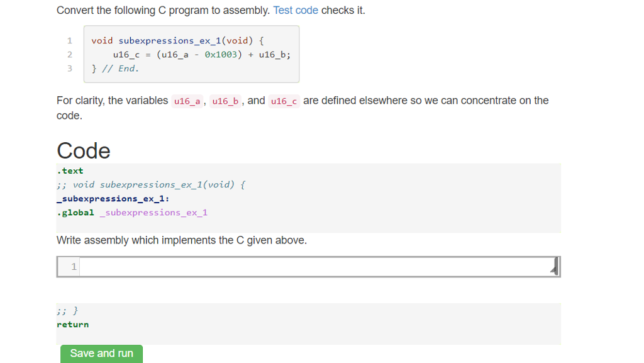The width and height of the screenshot is (644, 363).
Task: Click line number 2 in the C snippet
Action: click(69, 54)
